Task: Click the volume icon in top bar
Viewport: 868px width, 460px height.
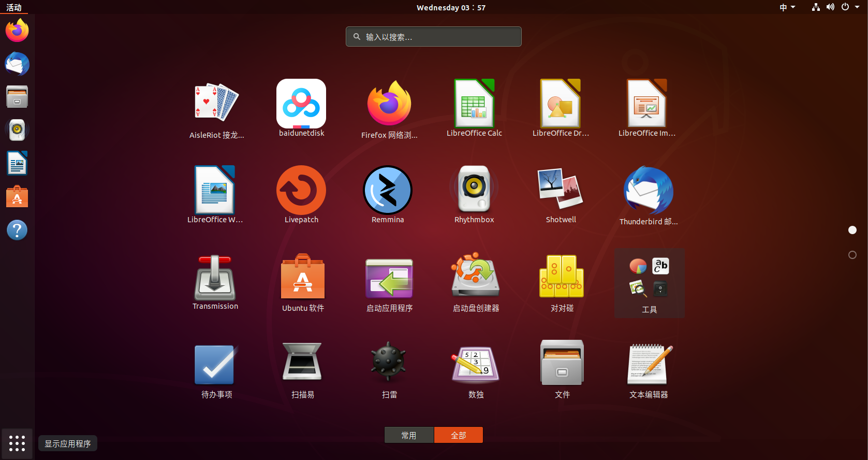Action: tap(830, 7)
